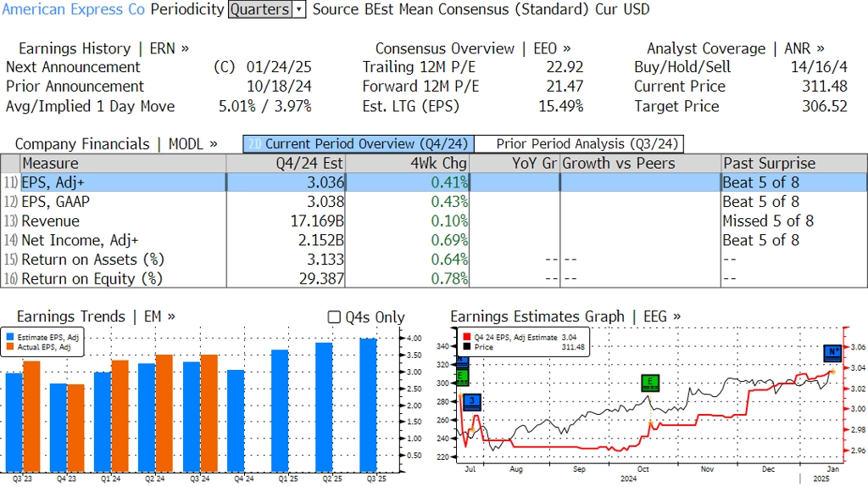Image resolution: width=868 pixels, height=487 pixels.
Task: Switch to Prior Period Analysis (Q3/24) tab
Action: coord(580,144)
